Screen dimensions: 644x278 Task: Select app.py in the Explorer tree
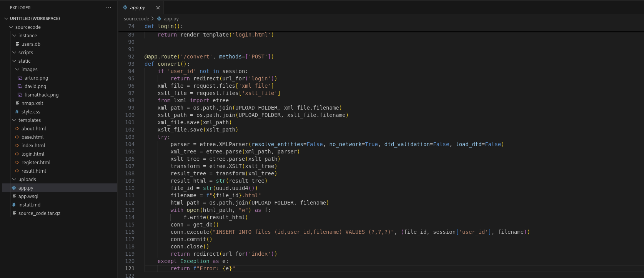click(x=60, y=188)
